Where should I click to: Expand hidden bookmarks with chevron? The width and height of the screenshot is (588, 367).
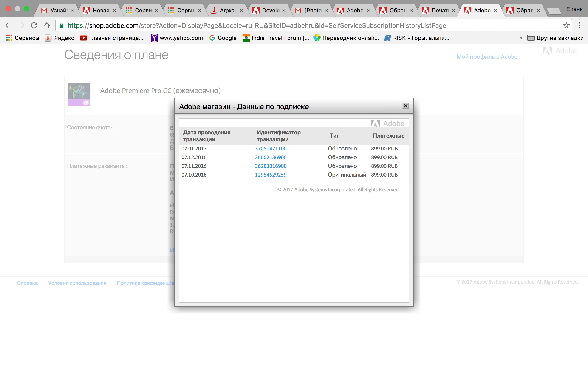[x=521, y=38]
